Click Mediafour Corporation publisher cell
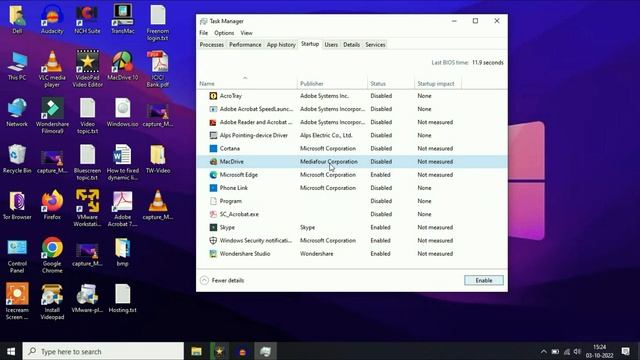 (329, 162)
